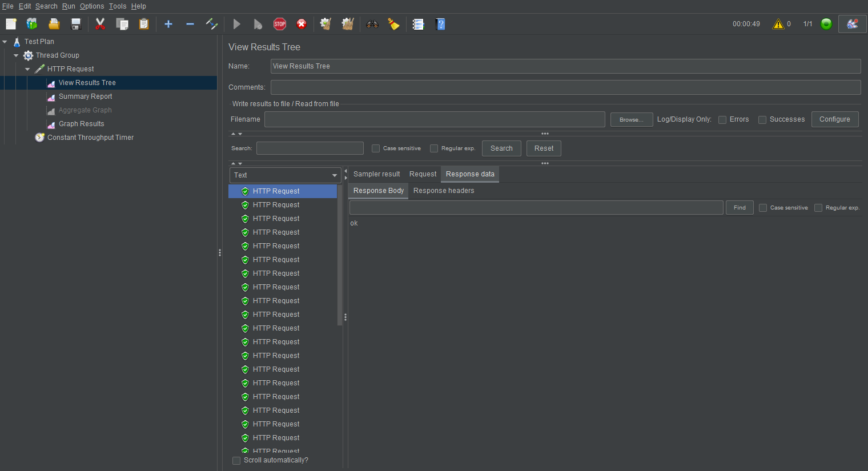Create a new test plan via New icon
Viewport: 868px width, 471px height.
tap(11, 24)
